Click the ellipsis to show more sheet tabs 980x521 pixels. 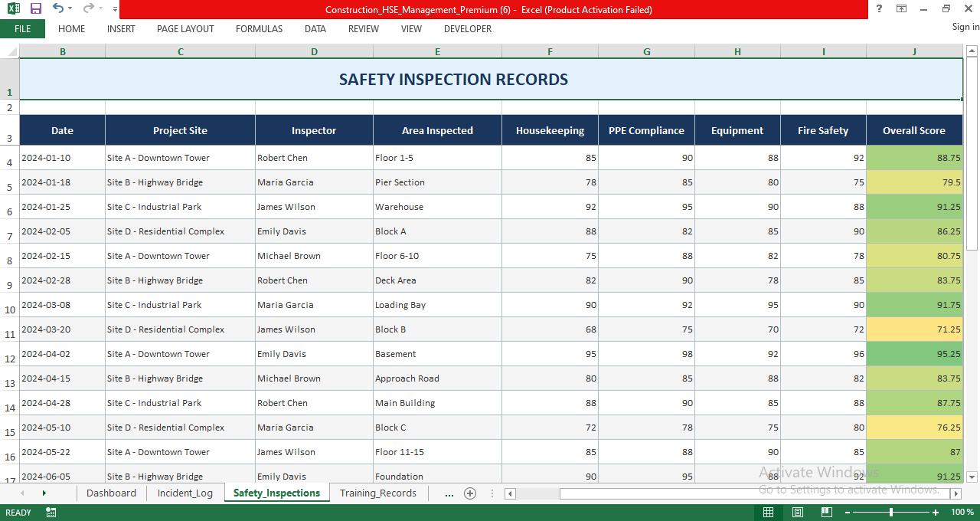click(x=449, y=493)
